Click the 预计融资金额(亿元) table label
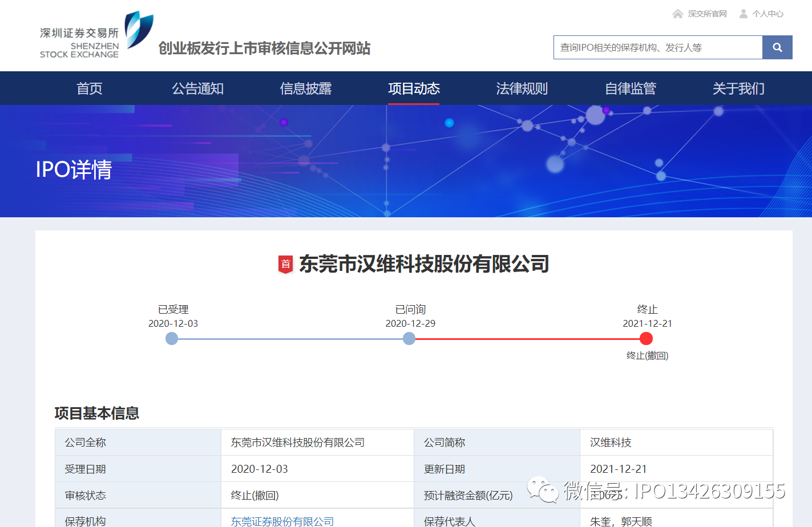The width and height of the screenshot is (812, 527). [468, 495]
